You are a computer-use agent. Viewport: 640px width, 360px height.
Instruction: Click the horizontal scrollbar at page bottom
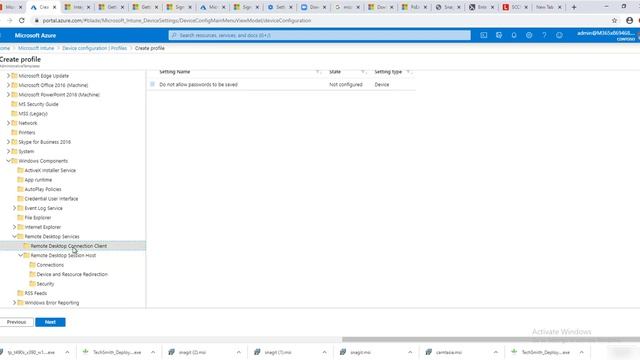click(x=491, y=339)
